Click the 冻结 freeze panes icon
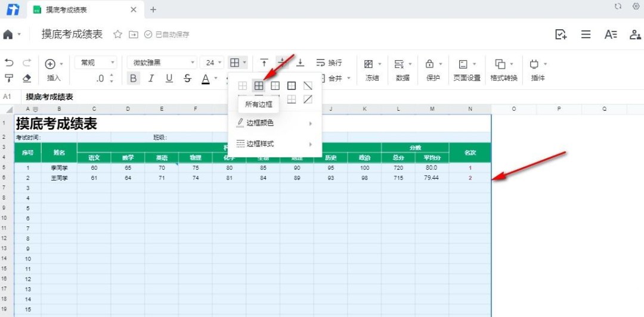 369,64
